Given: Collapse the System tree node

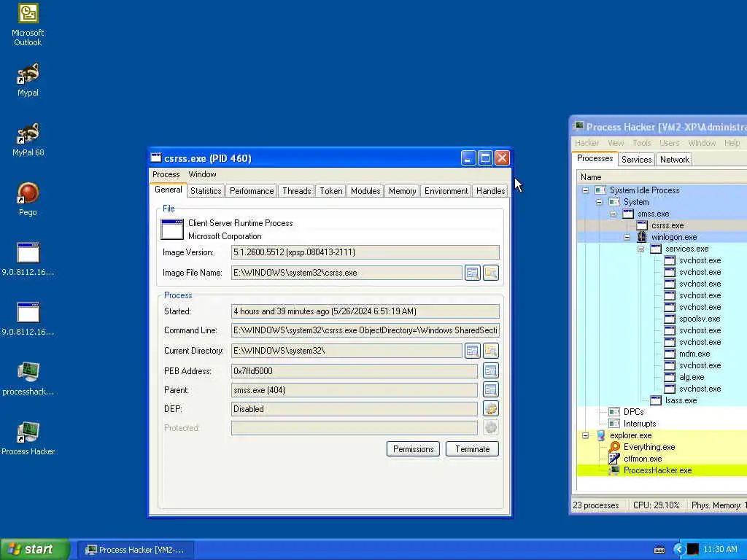Looking at the screenshot, I should point(600,202).
